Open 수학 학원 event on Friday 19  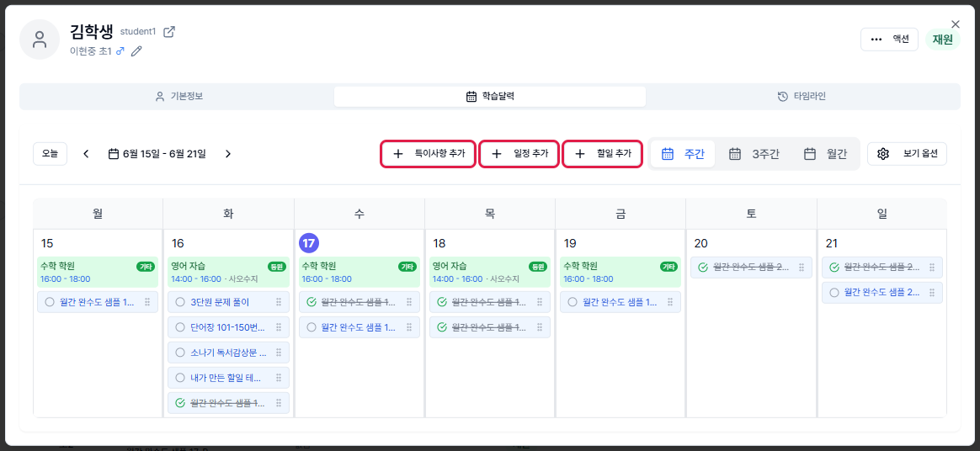click(x=620, y=273)
